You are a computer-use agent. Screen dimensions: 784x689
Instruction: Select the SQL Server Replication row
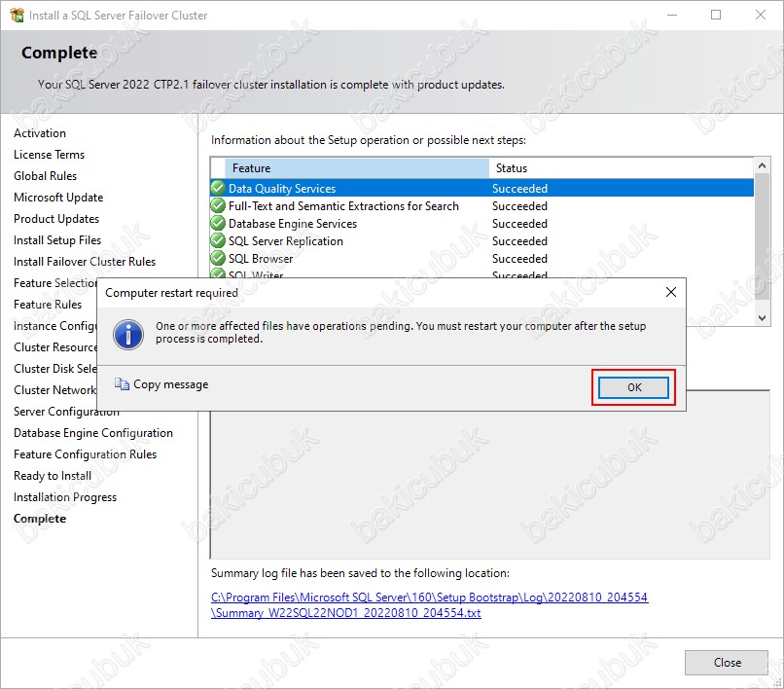coord(482,241)
